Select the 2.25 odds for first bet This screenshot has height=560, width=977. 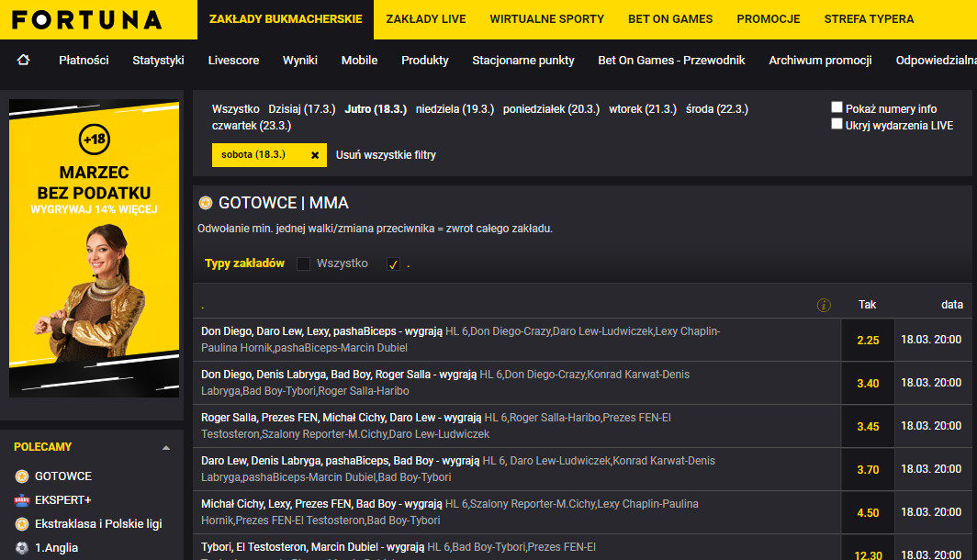coord(868,340)
